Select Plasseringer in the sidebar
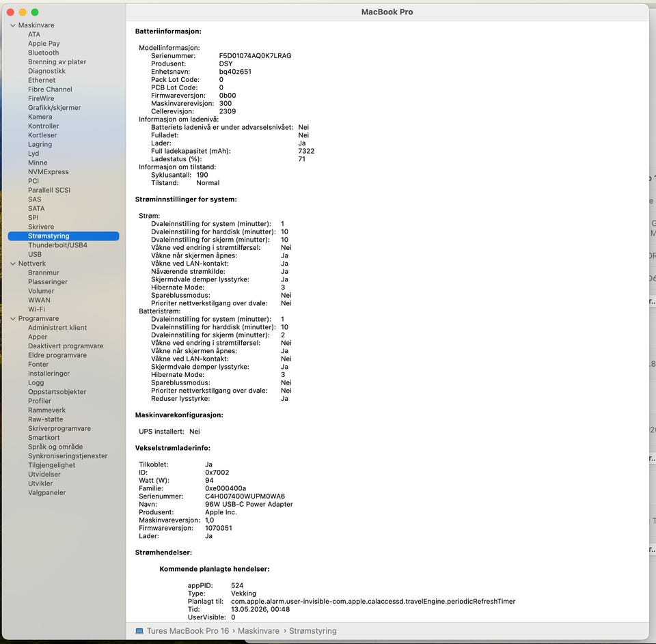The width and height of the screenshot is (656, 644). pyautogui.click(x=48, y=282)
